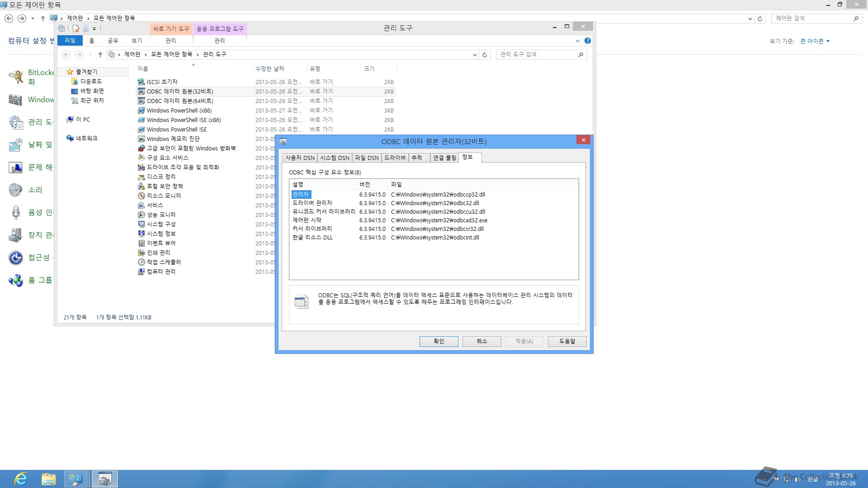Expand 관리 도구 address bar history dropdown
Image resolution: width=868 pixels, height=488 pixels.
tap(474, 55)
